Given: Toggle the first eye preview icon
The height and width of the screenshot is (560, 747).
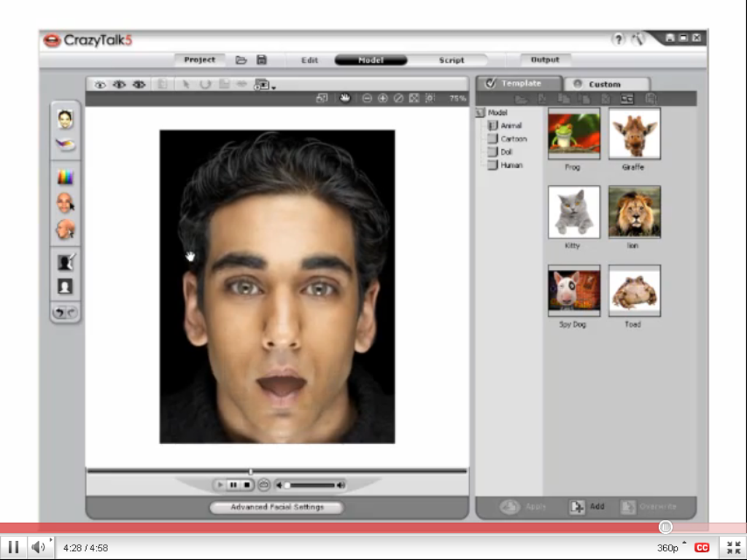Looking at the screenshot, I should (x=100, y=85).
